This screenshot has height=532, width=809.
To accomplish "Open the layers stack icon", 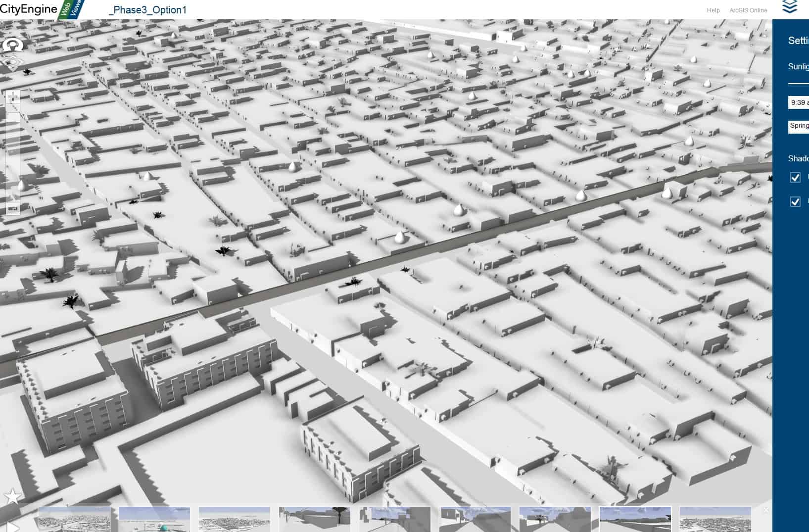I will click(790, 7).
